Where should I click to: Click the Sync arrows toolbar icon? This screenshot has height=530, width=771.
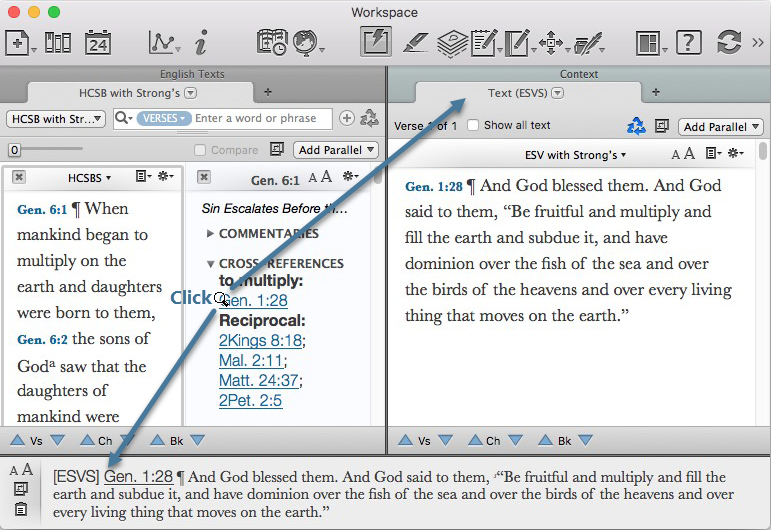(729, 43)
